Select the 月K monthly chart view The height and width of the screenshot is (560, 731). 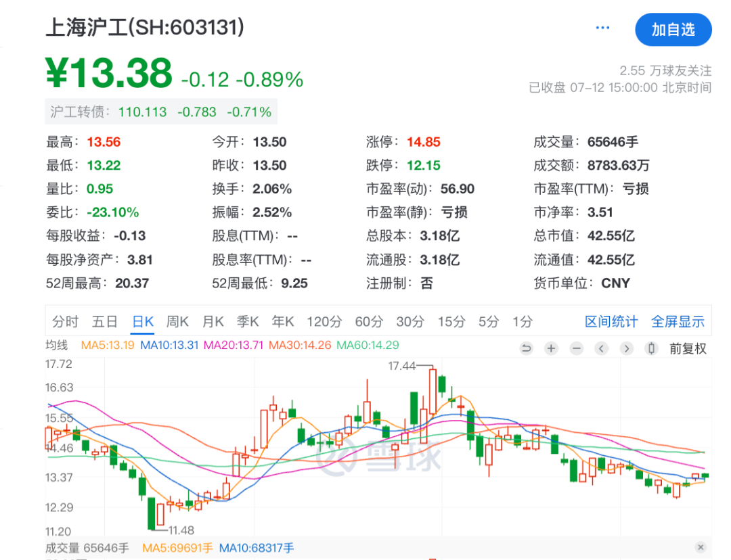(x=212, y=322)
